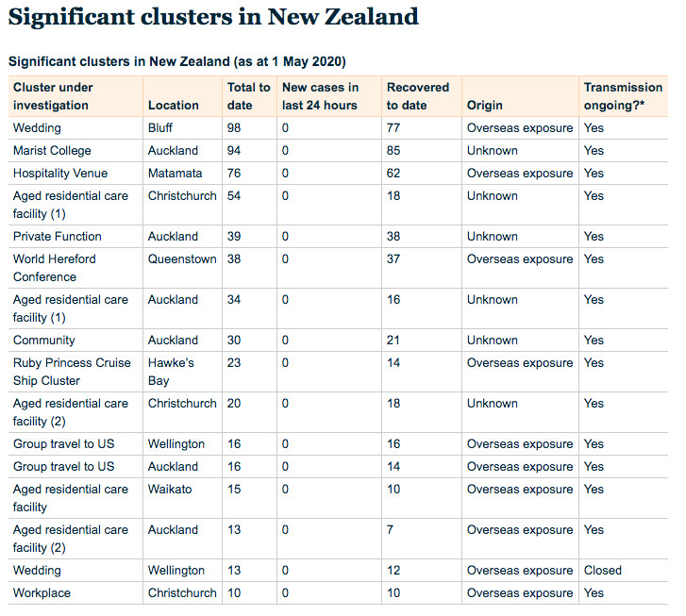The width and height of the screenshot is (686, 616).
Task: Select the World Hereford Conference cell
Action: pyautogui.click(x=55, y=268)
